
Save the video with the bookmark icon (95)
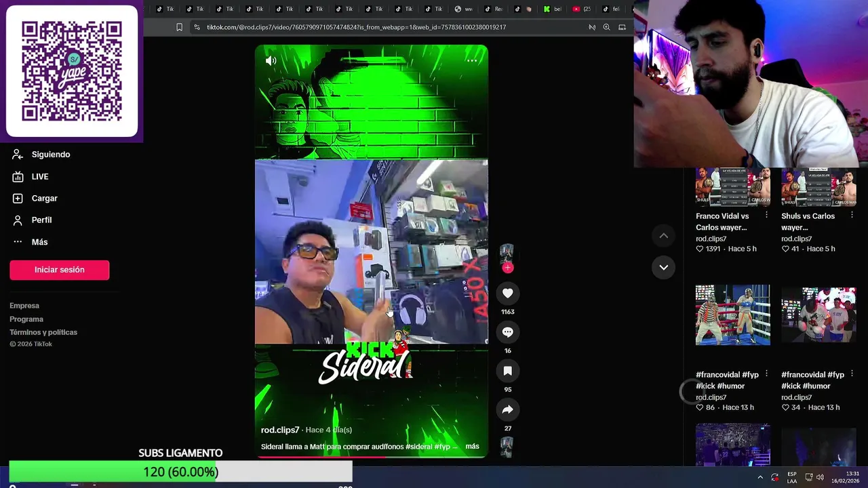(507, 371)
